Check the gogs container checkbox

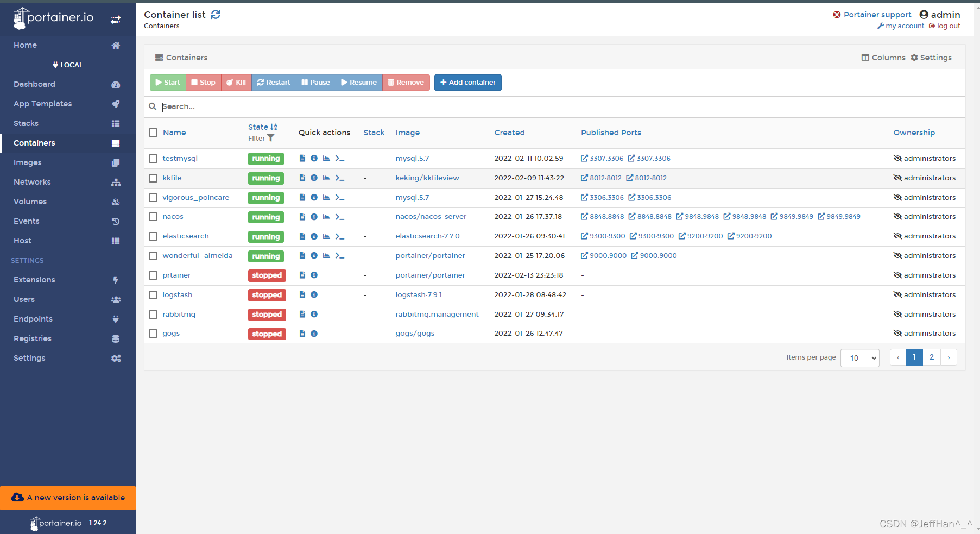tap(153, 334)
